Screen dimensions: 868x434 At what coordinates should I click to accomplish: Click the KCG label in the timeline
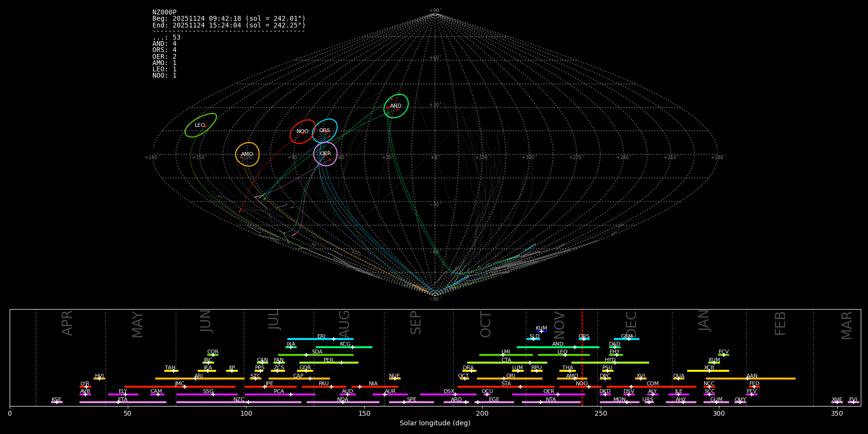[x=345, y=344]
